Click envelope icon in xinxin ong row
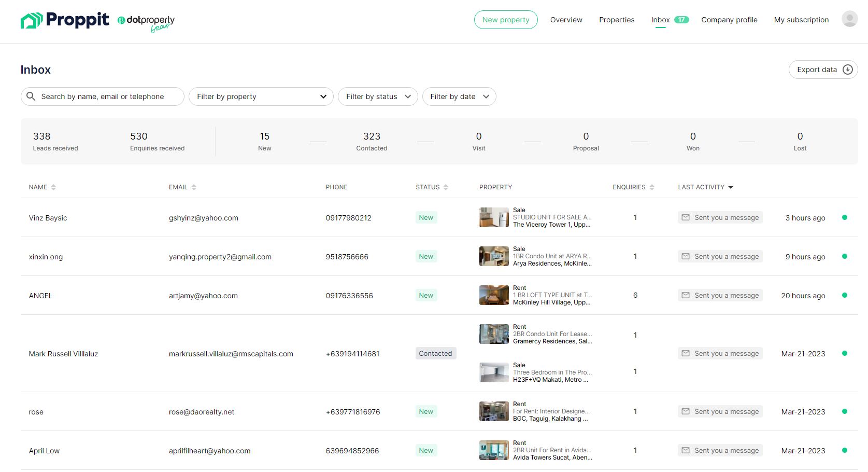The height and width of the screenshot is (472, 868). click(x=686, y=256)
